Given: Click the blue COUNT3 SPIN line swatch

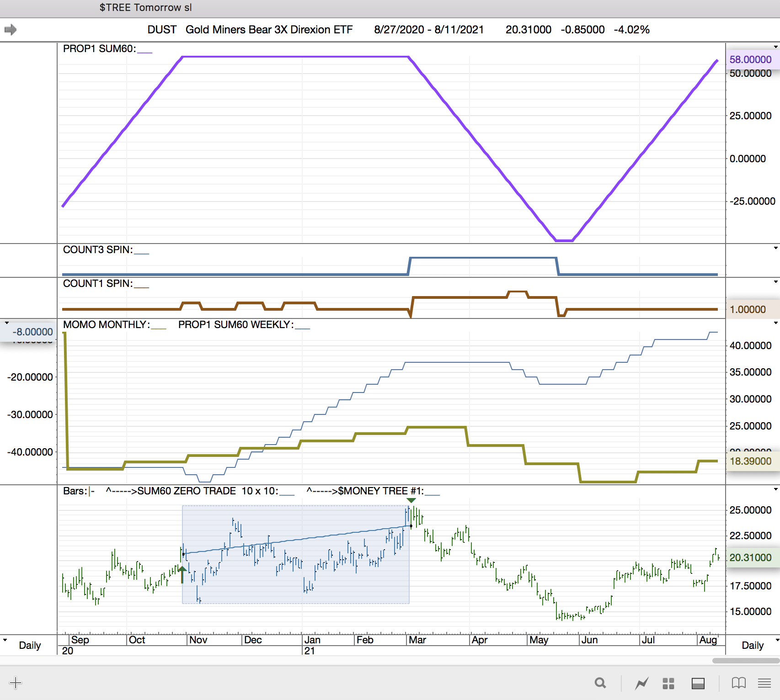Looking at the screenshot, I should (142, 253).
